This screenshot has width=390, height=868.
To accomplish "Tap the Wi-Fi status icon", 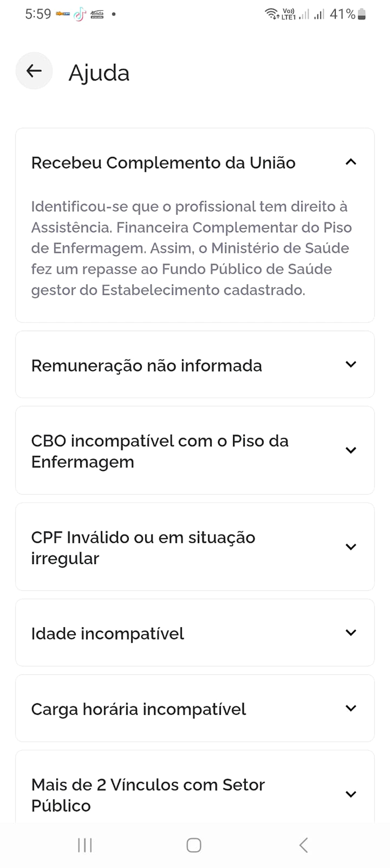I will click(272, 14).
